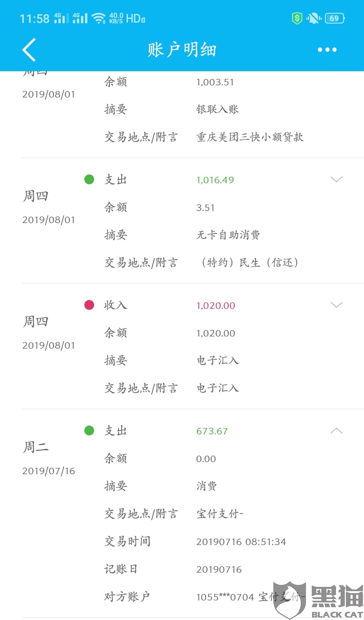Screen dimensions: 364x620
Task: Tap the Black Cat watermark logo
Action: pos(317,600)
